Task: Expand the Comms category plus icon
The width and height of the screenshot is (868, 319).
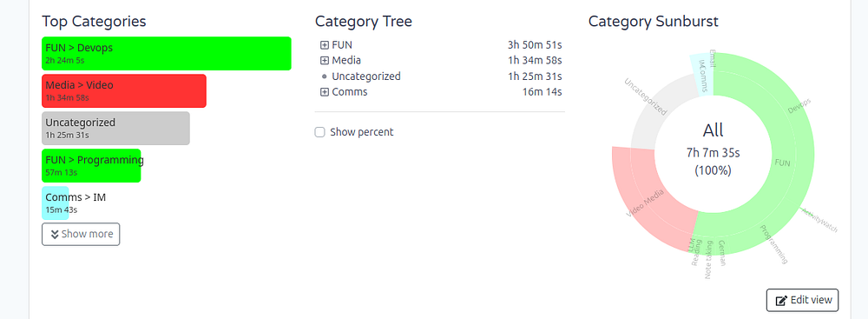Action: coord(325,92)
